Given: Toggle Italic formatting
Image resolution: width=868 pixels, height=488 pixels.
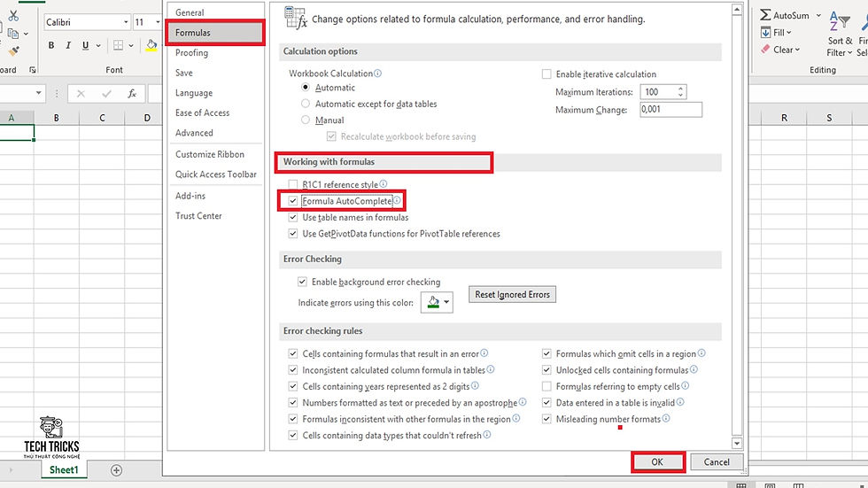Looking at the screenshot, I should [68, 45].
